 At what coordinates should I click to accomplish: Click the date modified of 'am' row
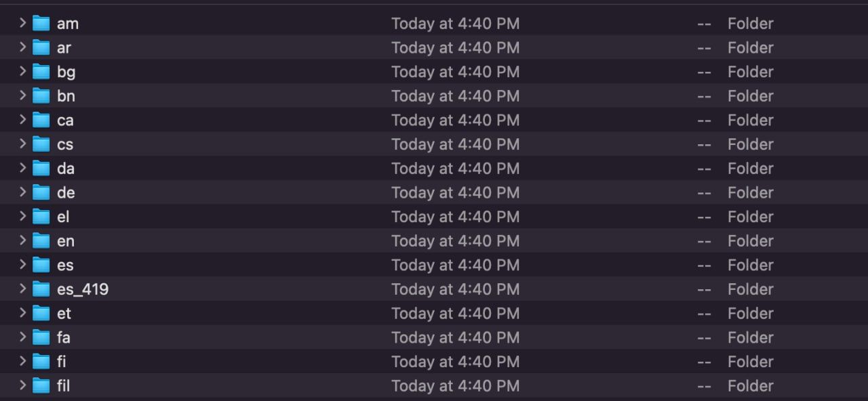click(455, 24)
